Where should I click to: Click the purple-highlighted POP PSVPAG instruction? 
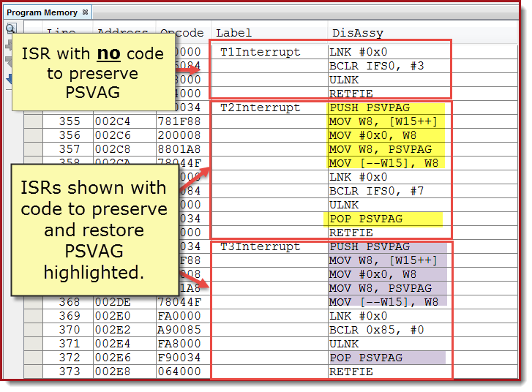[366, 358]
